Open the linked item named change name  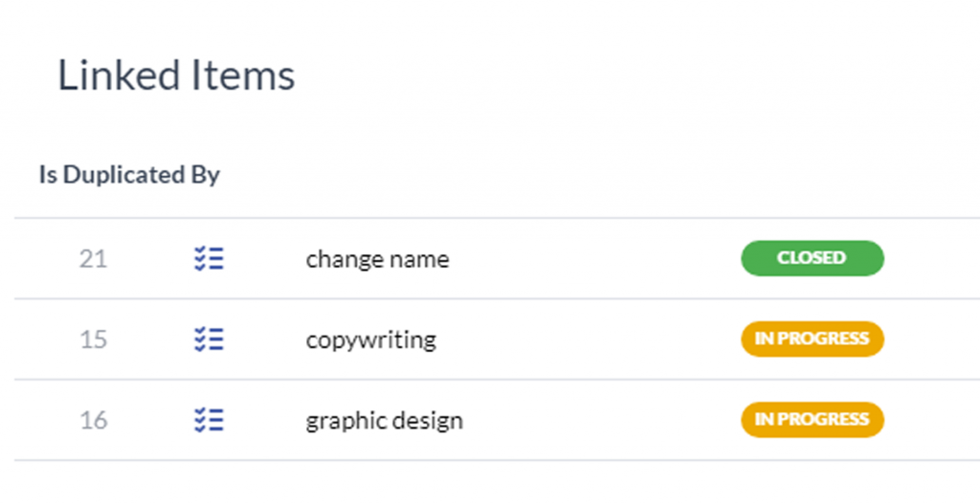point(377,259)
